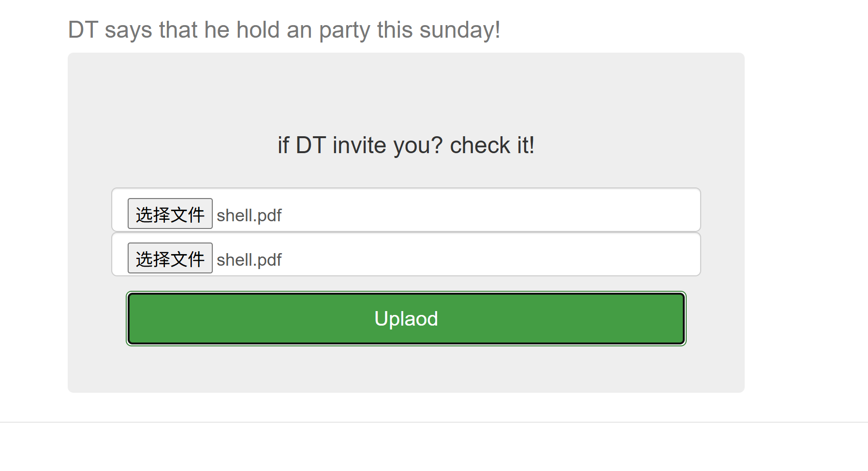Click the second shell.pdf file name
The width and height of the screenshot is (868, 471).
249,260
